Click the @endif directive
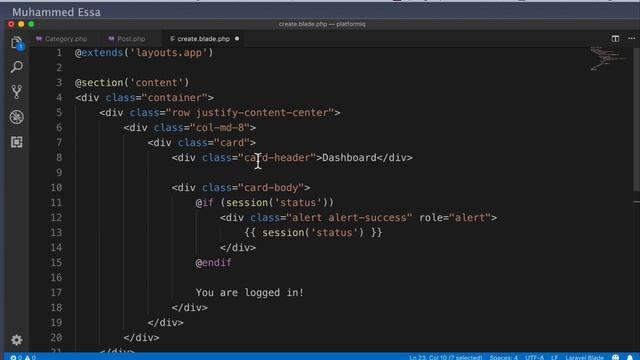The image size is (640, 360). (x=213, y=263)
